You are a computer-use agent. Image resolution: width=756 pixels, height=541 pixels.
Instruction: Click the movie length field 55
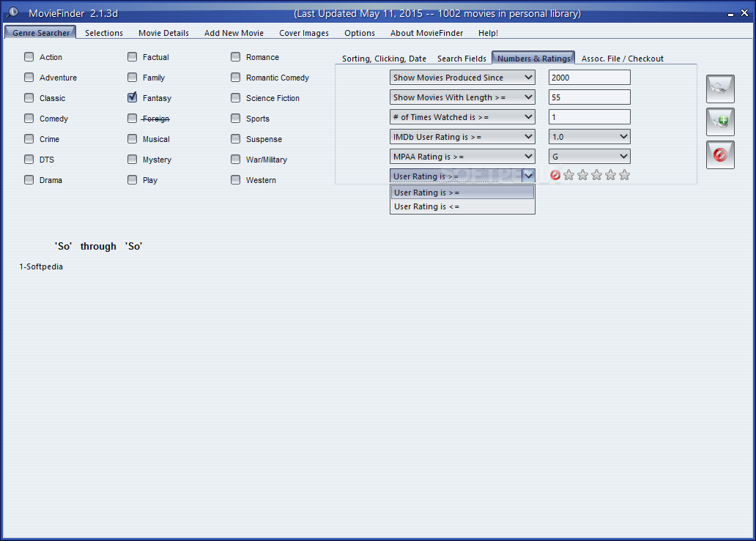(x=589, y=97)
